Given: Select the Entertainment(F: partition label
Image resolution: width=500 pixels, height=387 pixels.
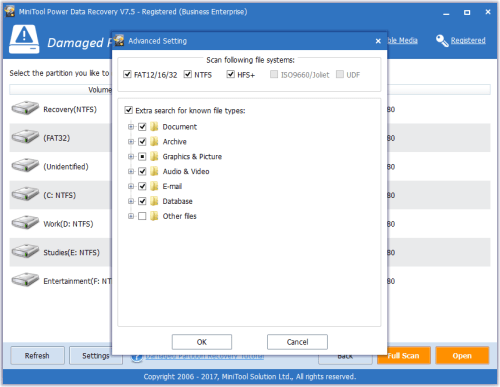Looking at the screenshot, I should click(77, 281).
